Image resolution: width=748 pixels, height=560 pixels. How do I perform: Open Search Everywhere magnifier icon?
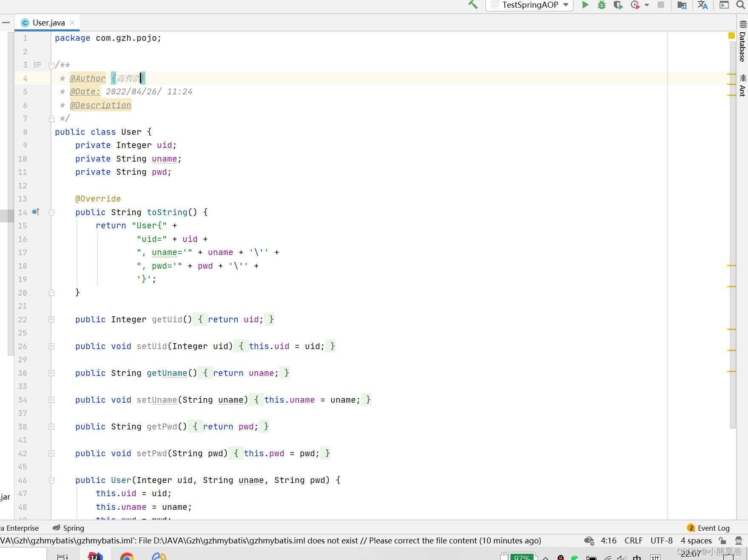click(x=741, y=5)
